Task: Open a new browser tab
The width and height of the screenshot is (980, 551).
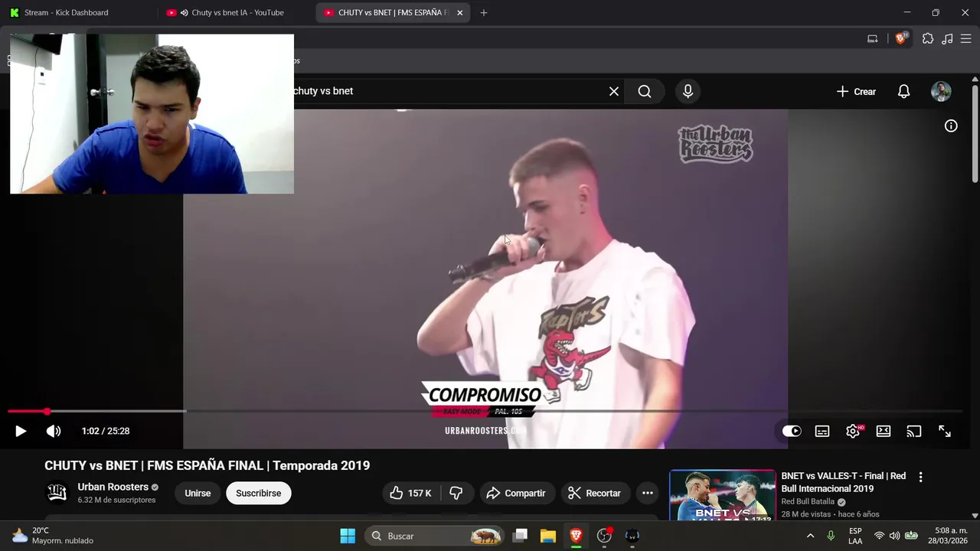Action: (484, 12)
